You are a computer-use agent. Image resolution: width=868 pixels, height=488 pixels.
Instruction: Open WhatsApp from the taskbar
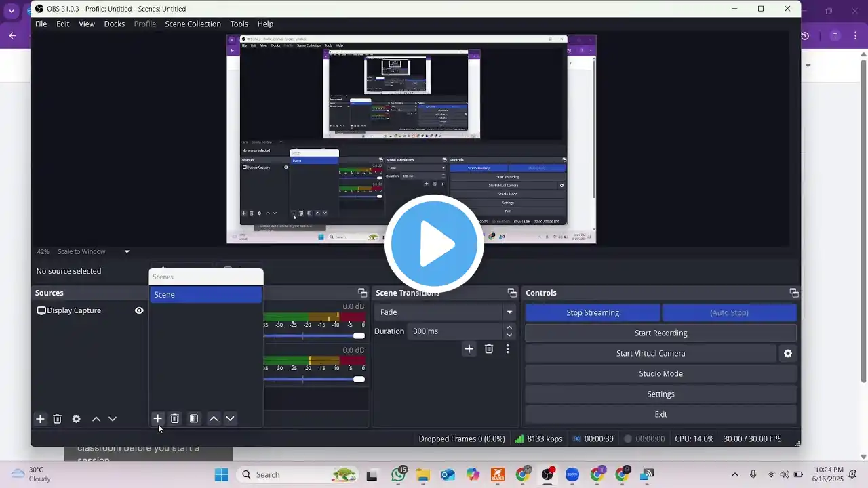click(399, 474)
